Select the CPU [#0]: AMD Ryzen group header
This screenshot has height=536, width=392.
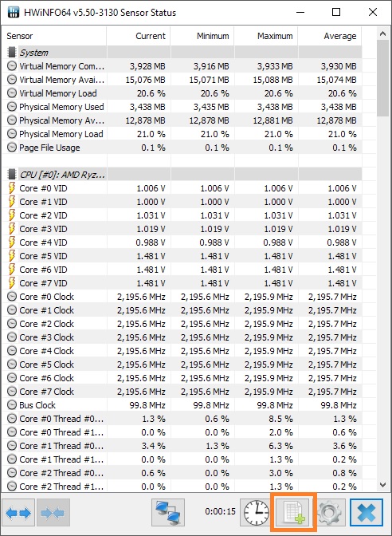(182, 175)
